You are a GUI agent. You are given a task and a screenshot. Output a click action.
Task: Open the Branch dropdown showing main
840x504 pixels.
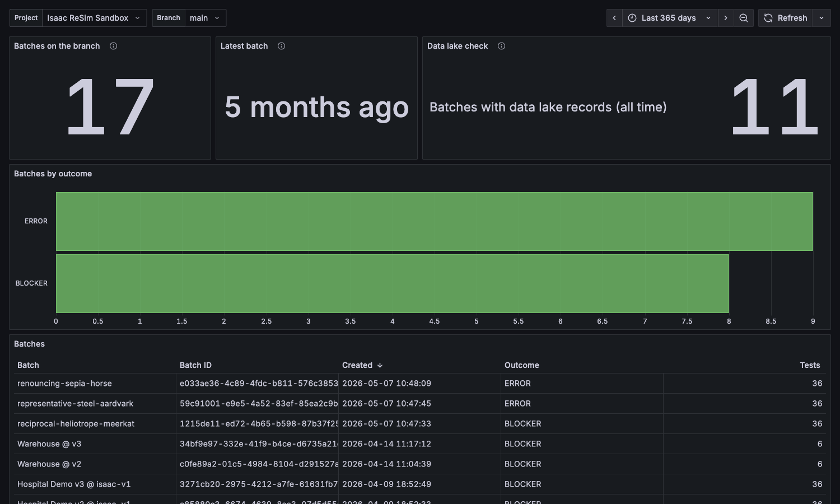pyautogui.click(x=205, y=18)
